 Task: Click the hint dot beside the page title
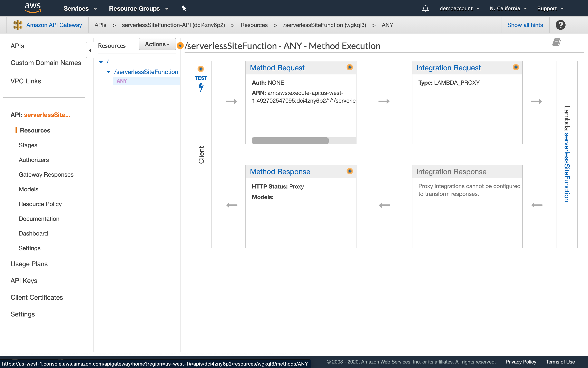180,46
